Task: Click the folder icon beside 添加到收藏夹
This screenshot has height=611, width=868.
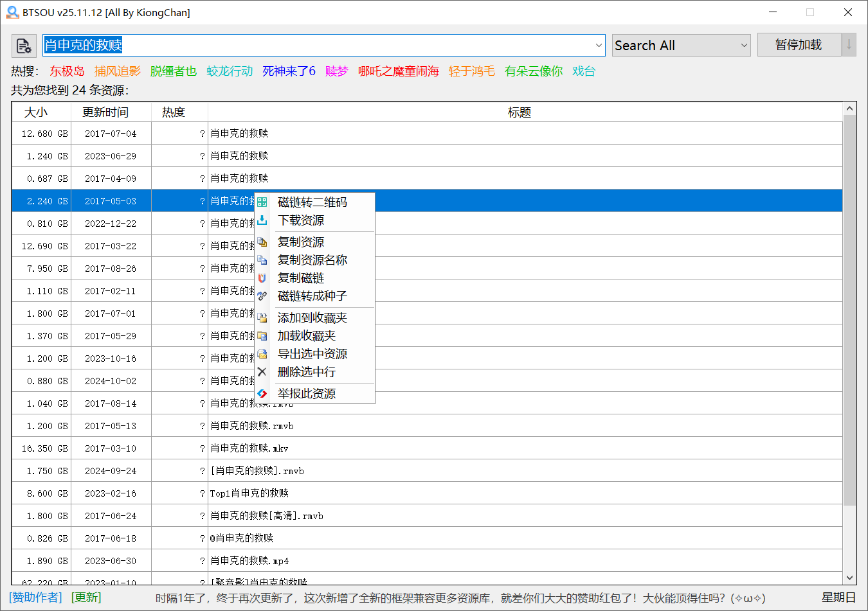Action: (x=262, y=317)
